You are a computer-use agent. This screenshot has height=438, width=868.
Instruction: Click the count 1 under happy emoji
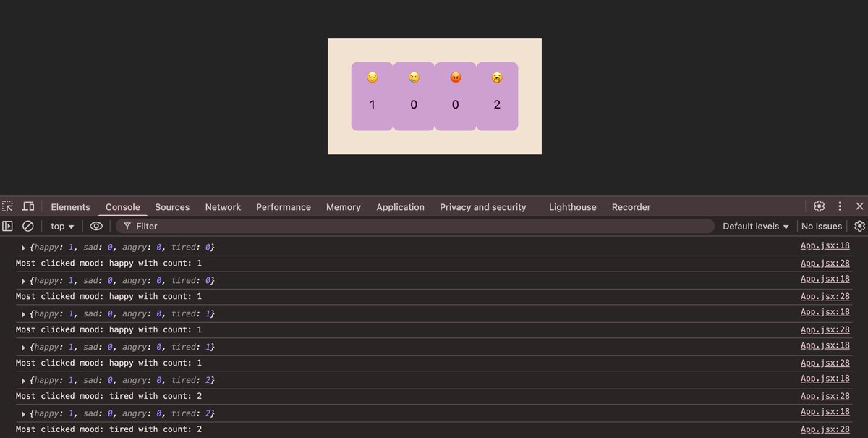click(x=372, y=105)
